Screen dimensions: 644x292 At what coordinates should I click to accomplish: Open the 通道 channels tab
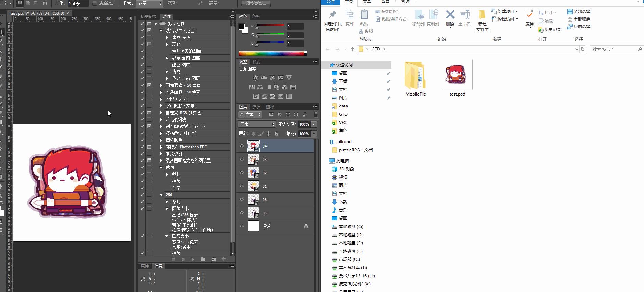pyautogui.click(x=256, y=107)
